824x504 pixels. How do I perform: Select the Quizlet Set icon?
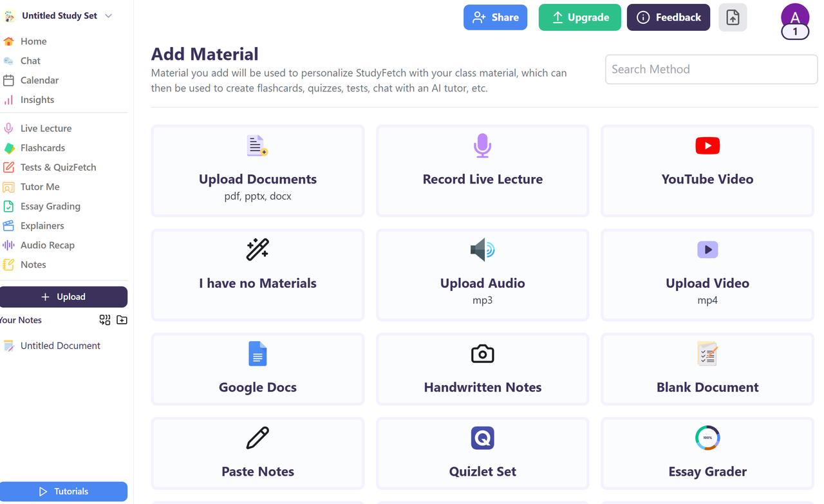point(482,438)
